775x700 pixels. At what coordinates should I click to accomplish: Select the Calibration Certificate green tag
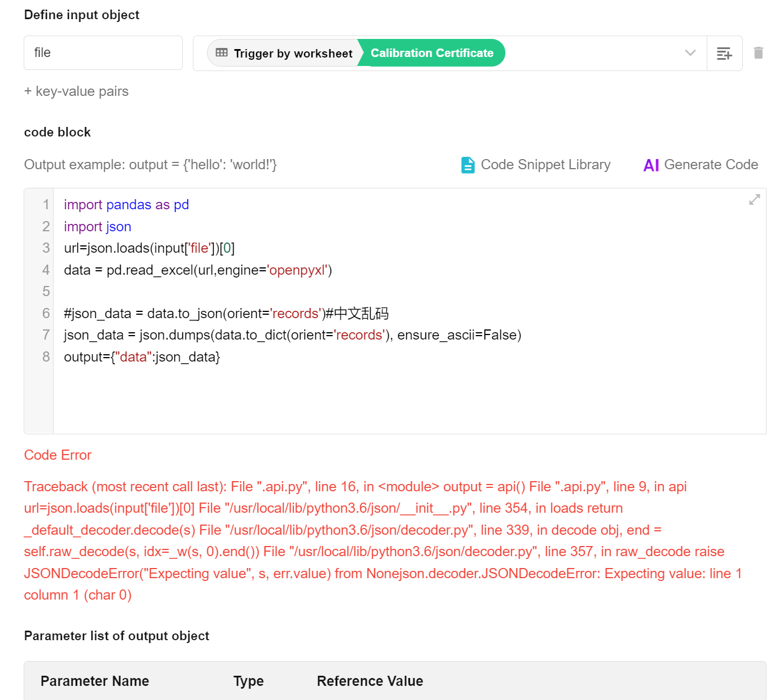pyautogui.click(x=431, y=53)
